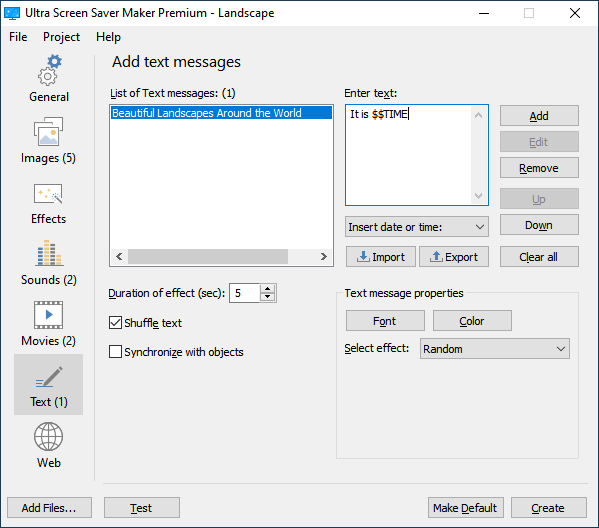The height and width of the screenshot is (528, 599).
Task: Open the File menu
Action: (18, 37)
